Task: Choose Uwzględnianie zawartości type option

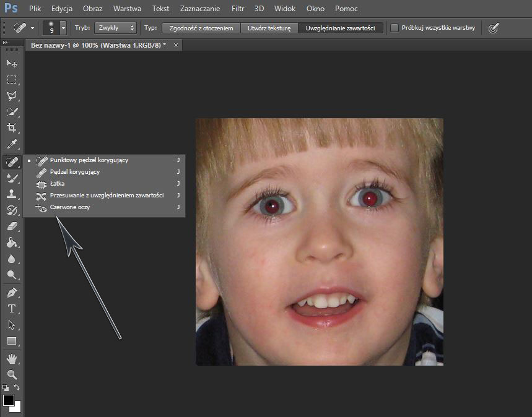Action: (x=340, y=28)
